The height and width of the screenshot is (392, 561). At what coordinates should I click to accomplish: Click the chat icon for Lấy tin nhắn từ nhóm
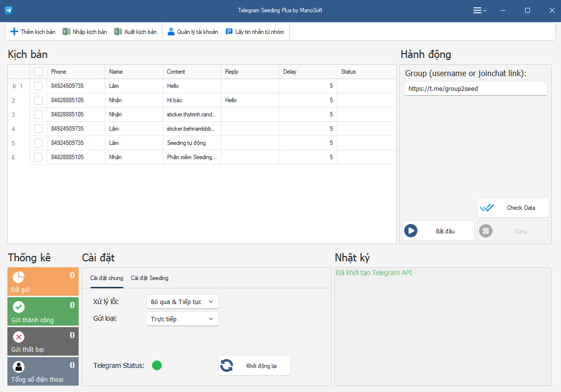[229, 32]
